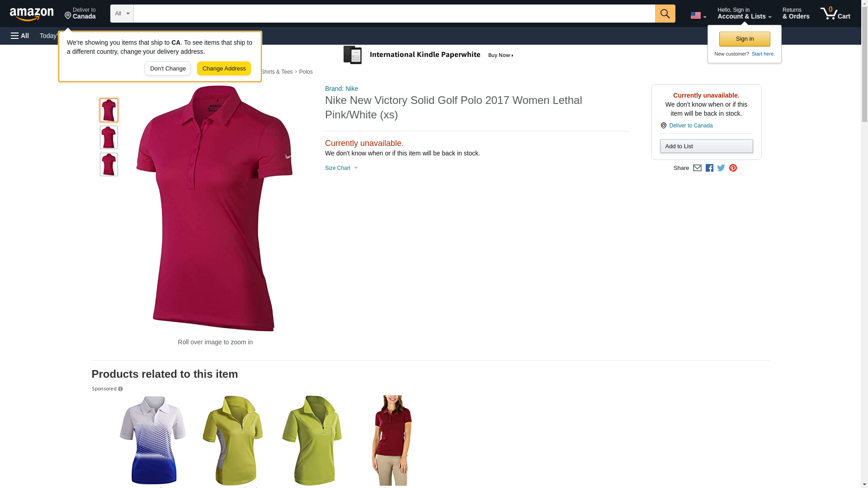Screen dimensions: 868x488
Task: Open Returns & Orders
Action: pyautogui.click(x=796, y=14)
